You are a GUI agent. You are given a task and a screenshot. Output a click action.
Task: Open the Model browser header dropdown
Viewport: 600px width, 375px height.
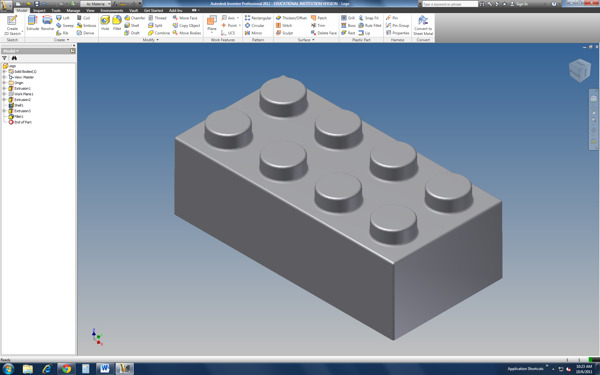[x=11, y=51]
